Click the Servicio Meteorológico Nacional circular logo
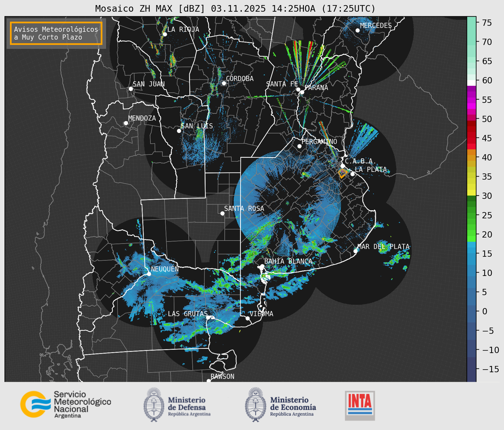The height and width of the screenshot is (430, 504). click(x=35, y=404)
